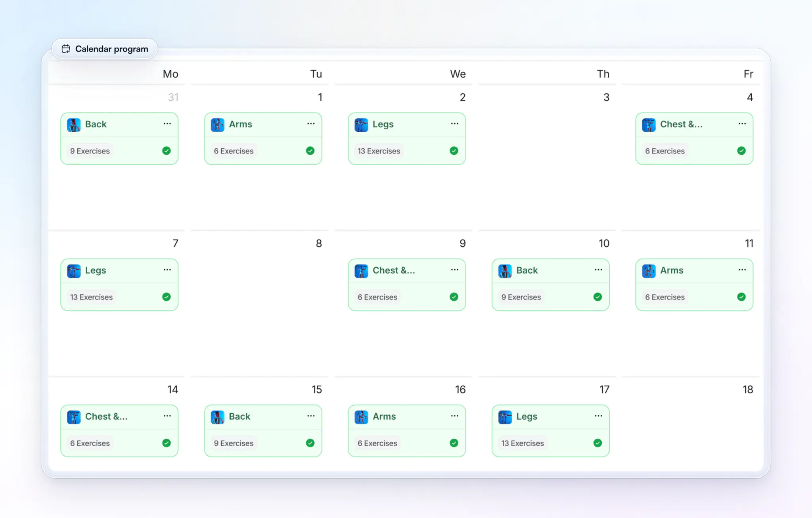Toggle completed check on Arms day 11
812x518 pixels.
click(x=741, y=297)
